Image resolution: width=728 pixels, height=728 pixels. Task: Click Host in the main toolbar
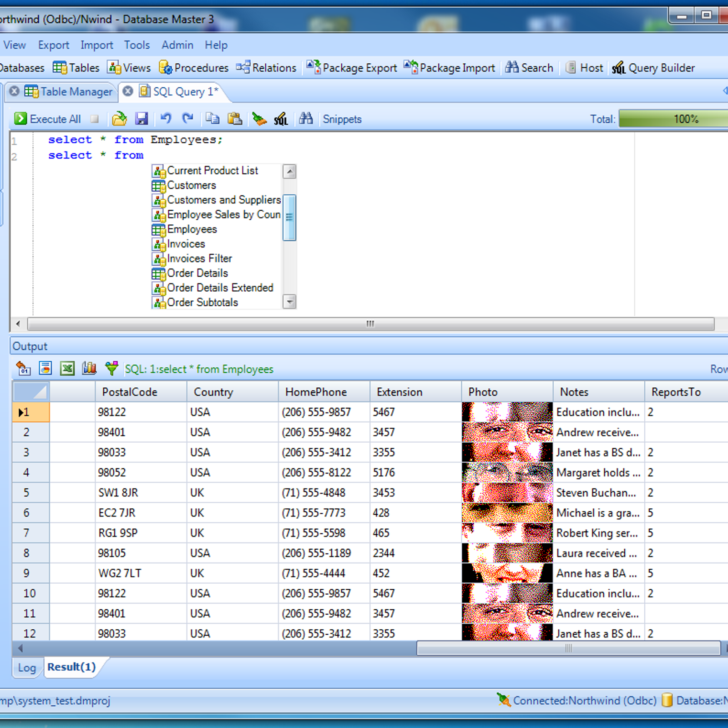(584, 68)
